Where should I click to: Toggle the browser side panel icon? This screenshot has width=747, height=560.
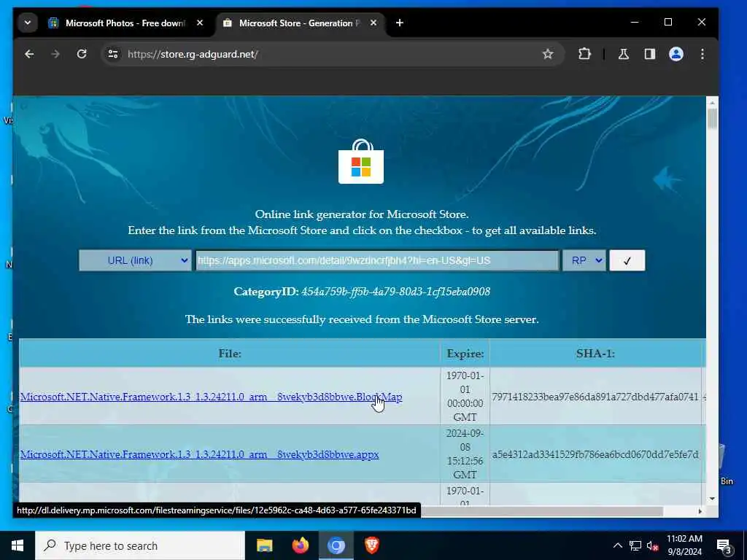point(650,54)
